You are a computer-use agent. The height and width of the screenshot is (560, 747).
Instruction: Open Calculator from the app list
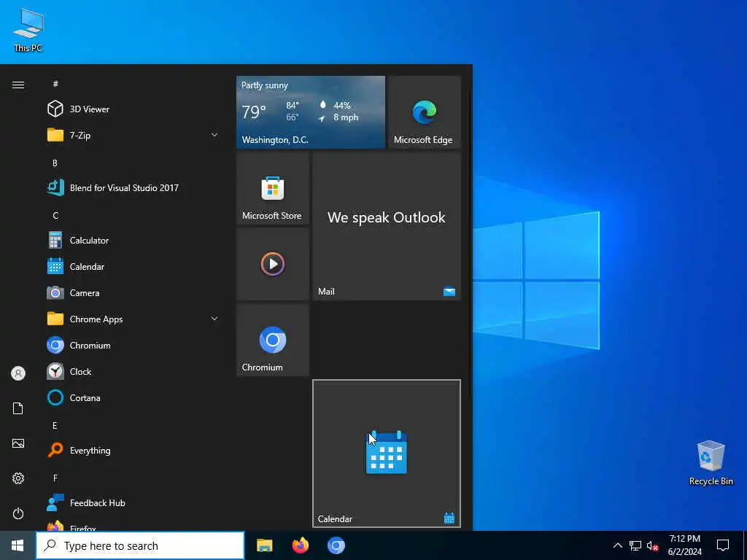click(133, 241)
